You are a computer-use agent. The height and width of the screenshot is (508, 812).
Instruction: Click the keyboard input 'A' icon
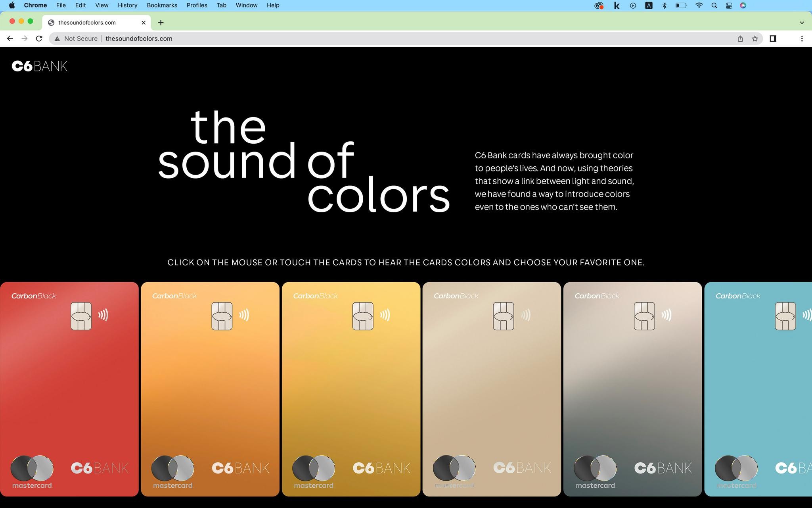(649, 5)
